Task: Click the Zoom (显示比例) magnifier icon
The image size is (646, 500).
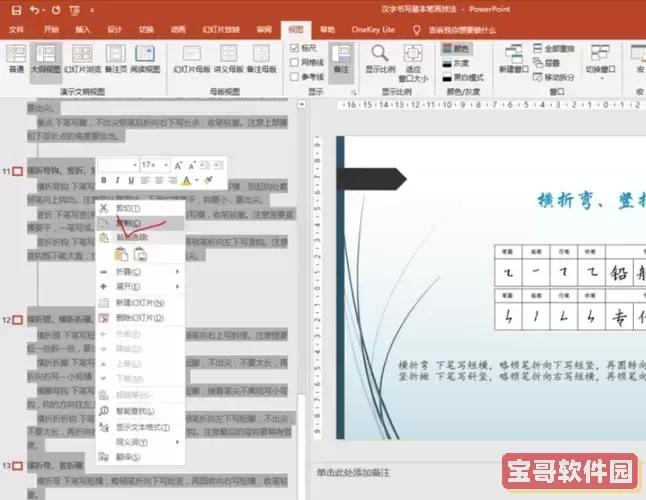Action: [379, 54]
